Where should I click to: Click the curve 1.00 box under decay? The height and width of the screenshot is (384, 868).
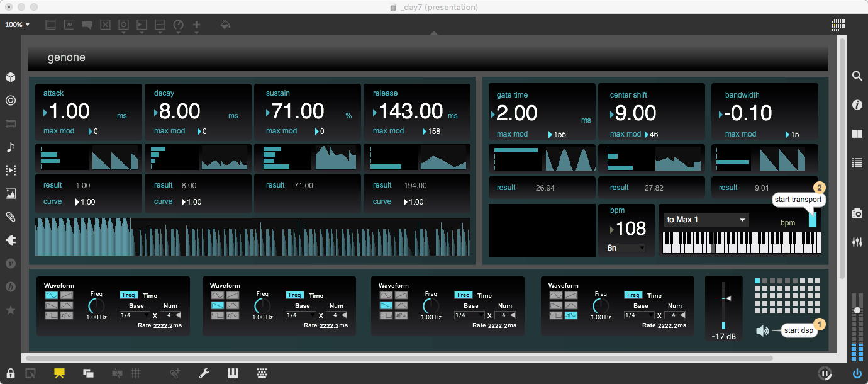[x=191, y=202]
